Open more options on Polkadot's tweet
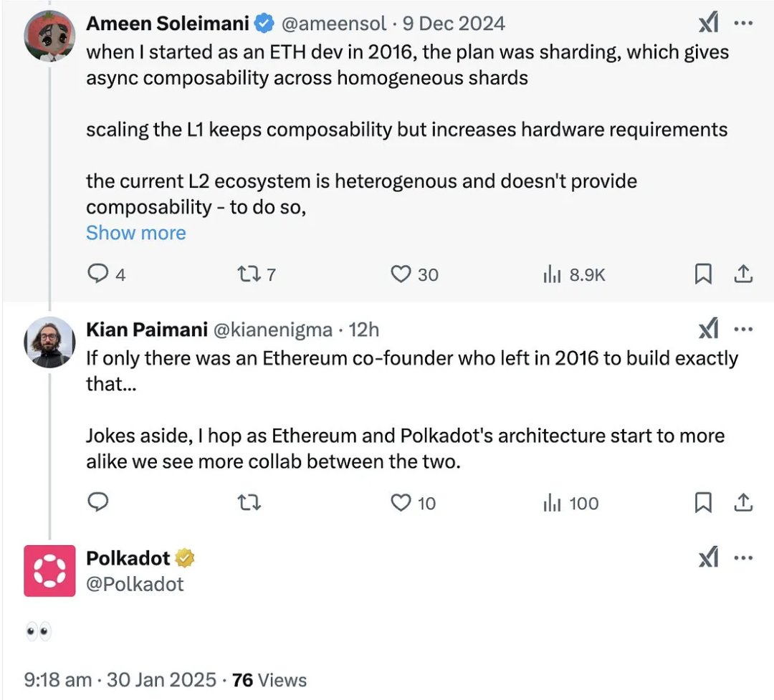 (x=743, y=558)
